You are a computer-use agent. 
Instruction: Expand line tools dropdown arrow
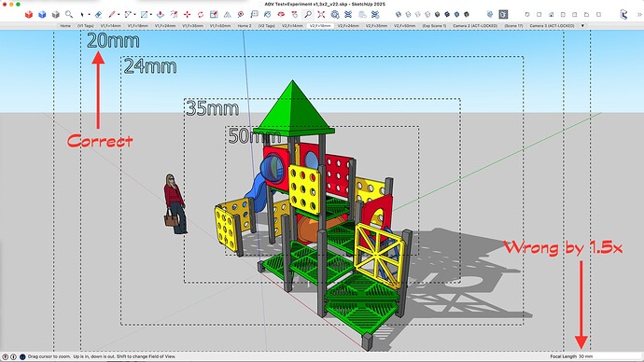click(119, 15)
